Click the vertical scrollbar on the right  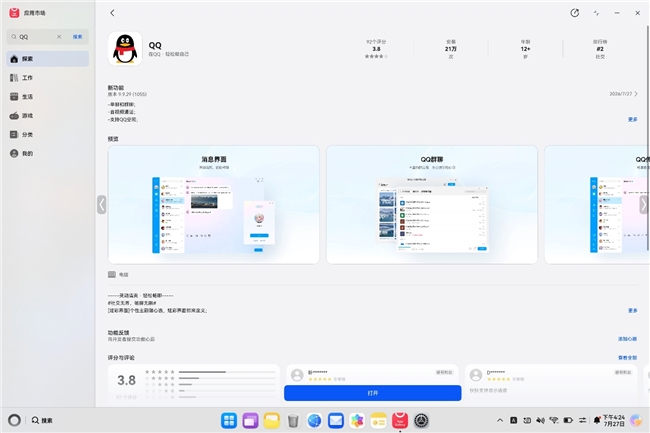coord(648,138)
